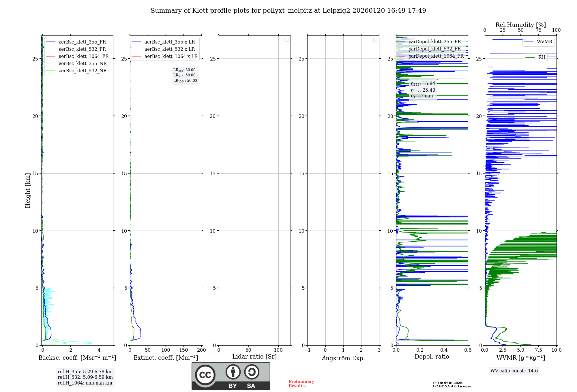Screen dimensions: 577x392
Task: Click the Creative Commons CC logo icon
Action: coord(205,375)
